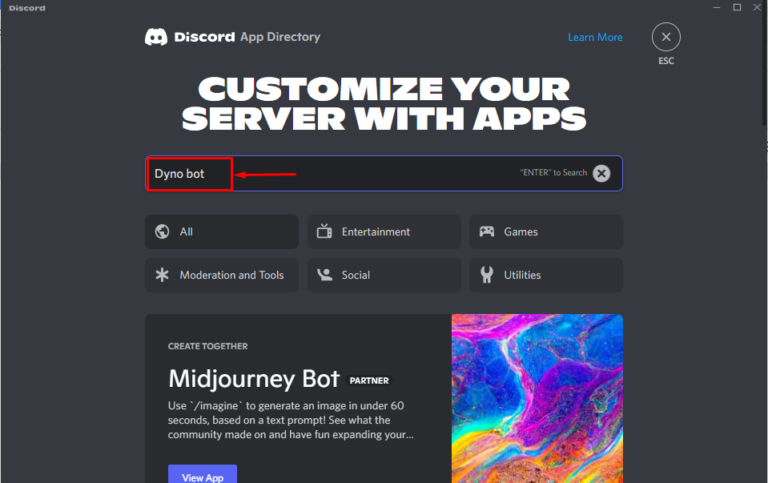
Task: Open the Midjourney Bot artwork thumbnail
Action: pyautogui.click(x=537, y=398)
